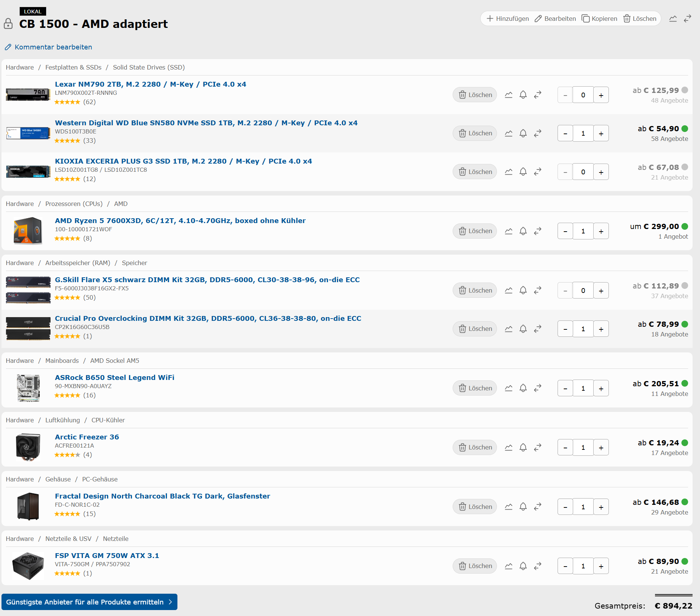This screenshot has width=700, height=616.
Task: Click swap arrows icon for KIOXIA EXCERIA PLUS
Action: 537,172
